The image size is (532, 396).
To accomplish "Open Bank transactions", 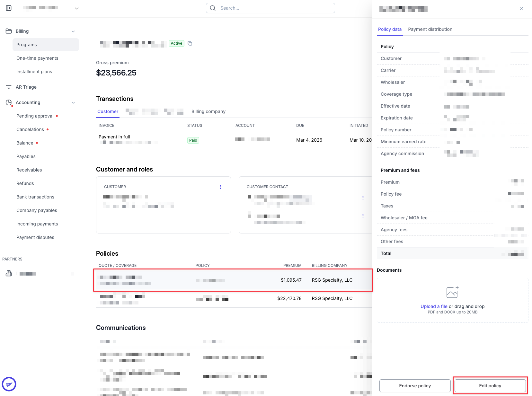I will (35, 197).
